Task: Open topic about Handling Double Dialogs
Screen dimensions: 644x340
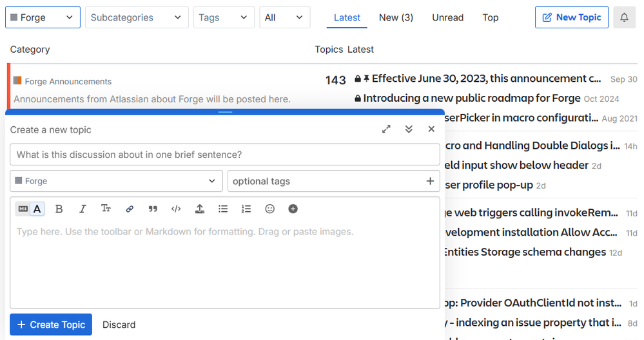Action: point(532,146)
